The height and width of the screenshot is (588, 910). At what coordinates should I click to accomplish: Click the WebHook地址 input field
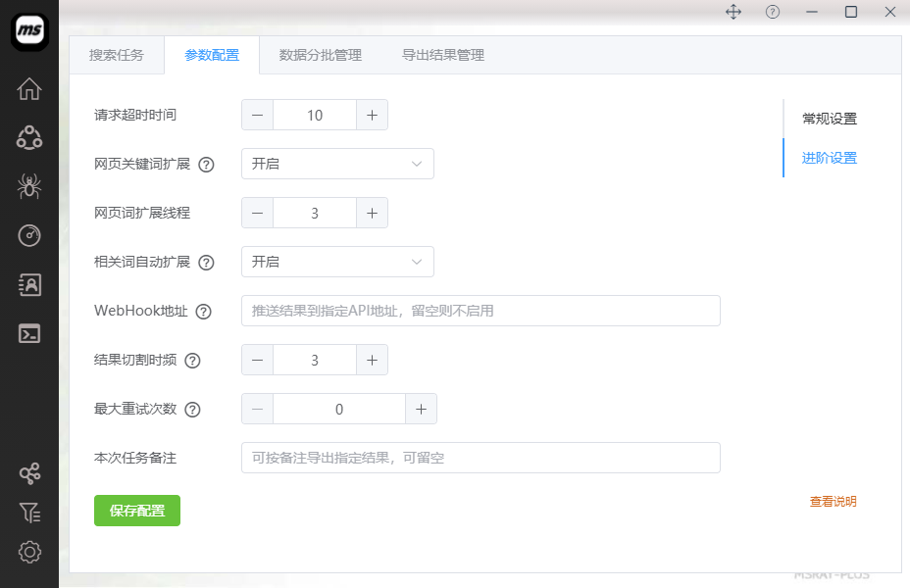coord(481,311)
